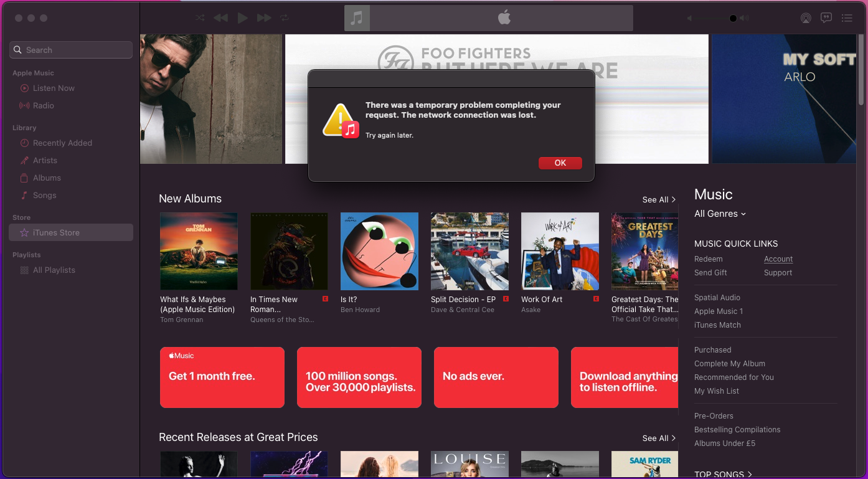Open the Support quick link
The width and height of the screenshot is (868, 479).
point(778,273)
